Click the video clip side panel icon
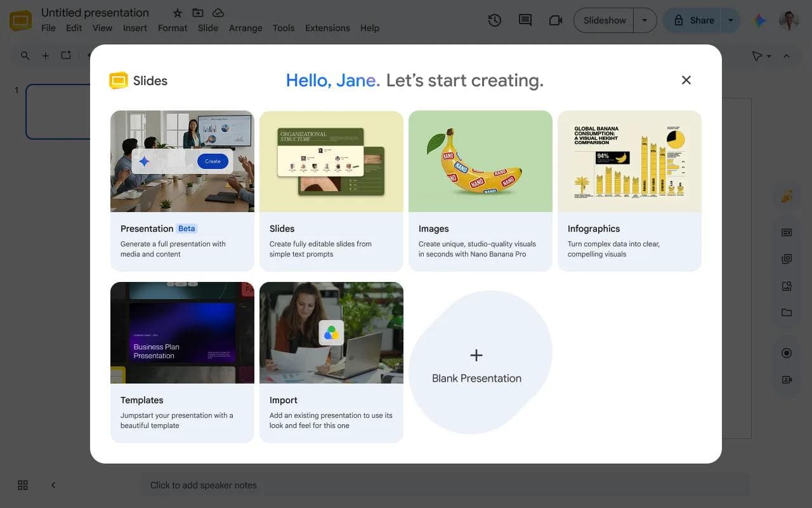This screenshot has width=812, height=508. [x=787, y=380]
